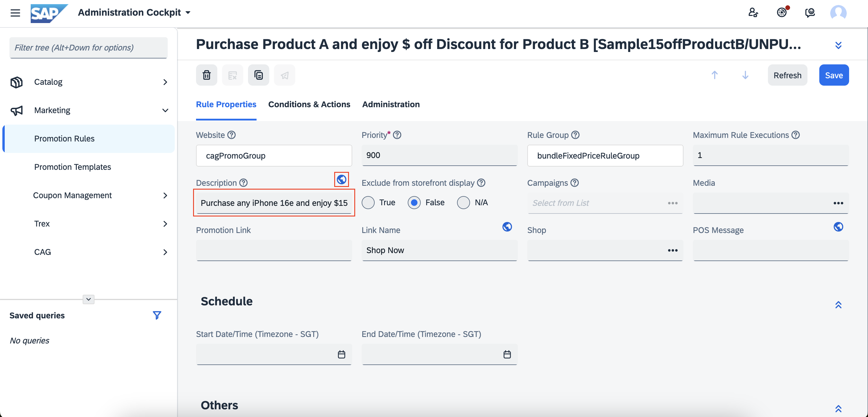
Task: Expand the Catalog tree node
Action: pos(165,82)
